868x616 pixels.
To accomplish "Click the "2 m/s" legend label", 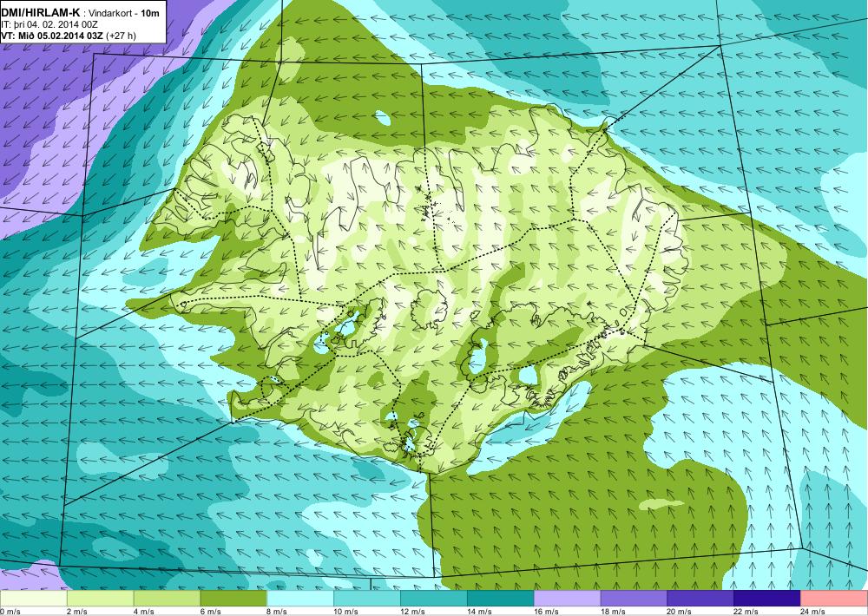I will (76, 612).
